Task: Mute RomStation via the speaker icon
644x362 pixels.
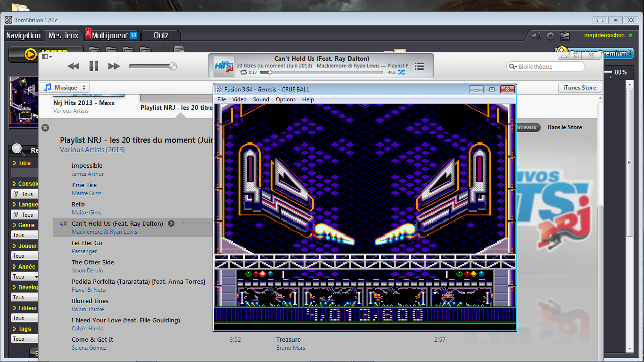Action: click(536, 35)
